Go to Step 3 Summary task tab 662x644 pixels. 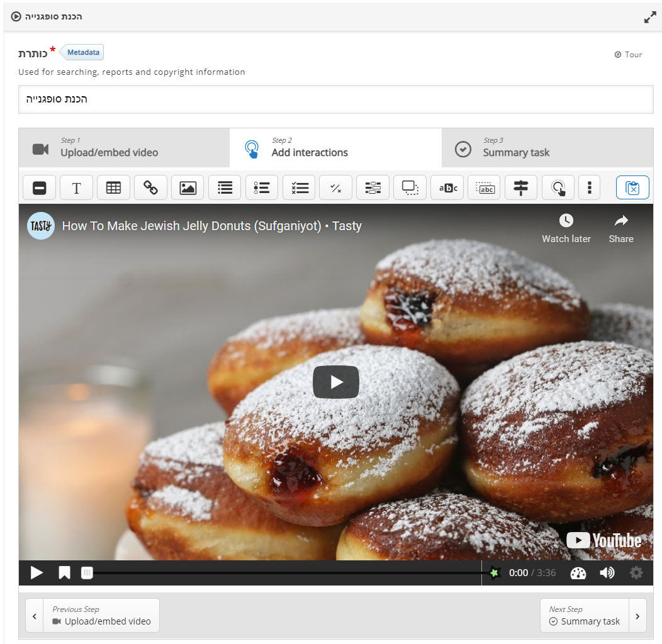[547, 148]
